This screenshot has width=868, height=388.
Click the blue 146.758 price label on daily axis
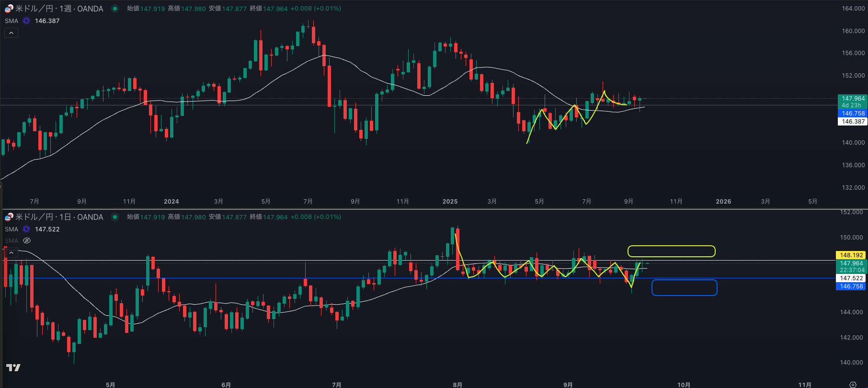pyautogui.click(x=851, y=286)
